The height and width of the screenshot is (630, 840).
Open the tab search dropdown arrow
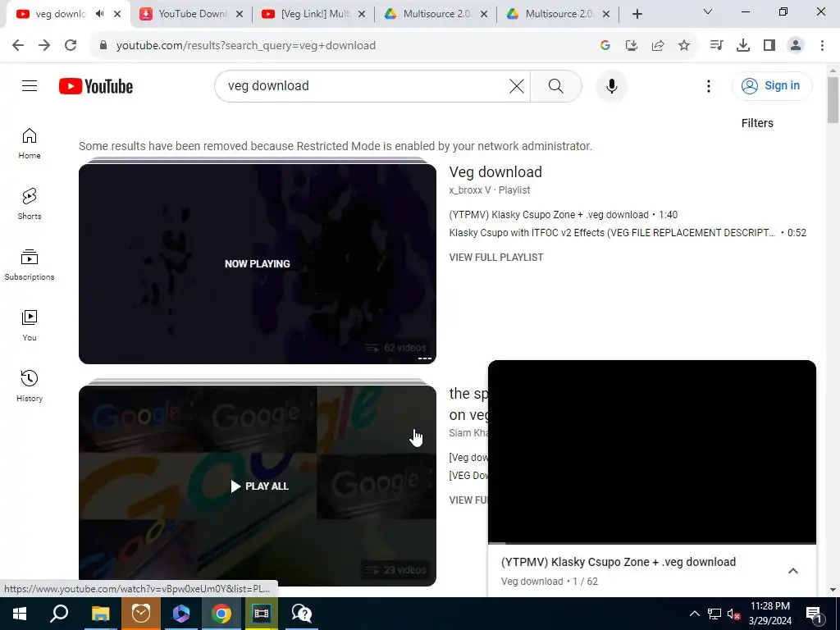pos(708,11)
